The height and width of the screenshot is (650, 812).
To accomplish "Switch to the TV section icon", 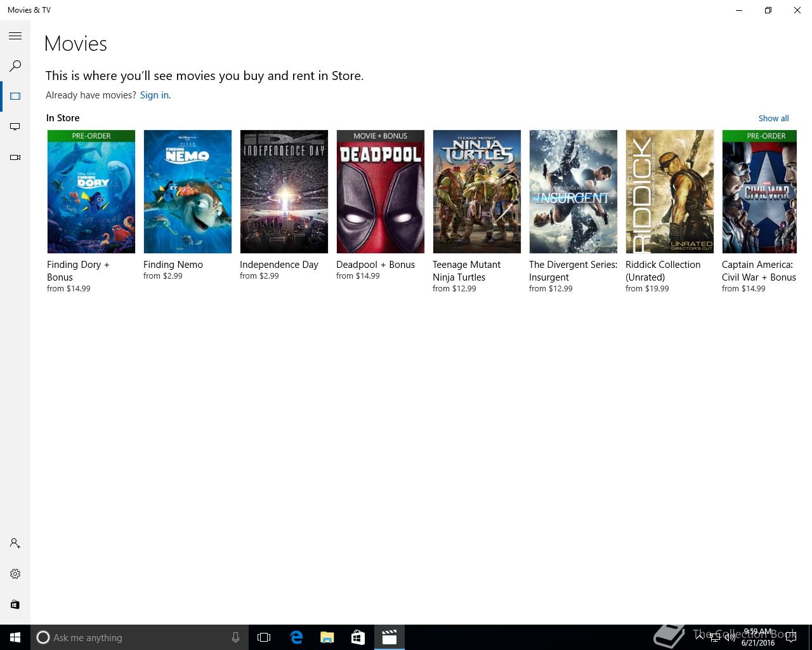I will (x=15, y=127).
